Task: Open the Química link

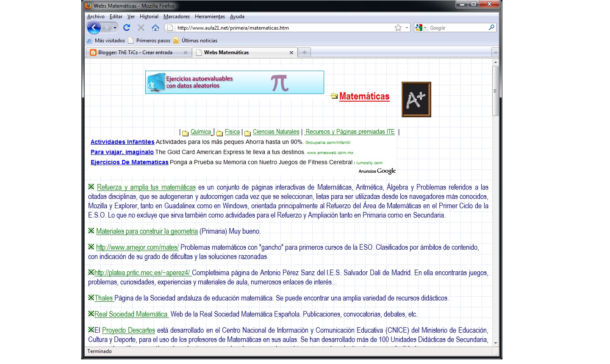Action: [201, 132]
